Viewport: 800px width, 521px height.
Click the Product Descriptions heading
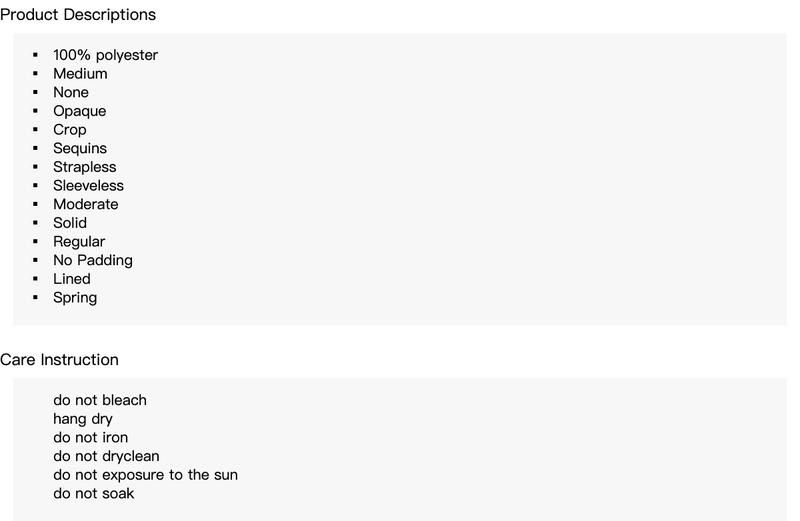pyautogui.click(x=78, y=15)
